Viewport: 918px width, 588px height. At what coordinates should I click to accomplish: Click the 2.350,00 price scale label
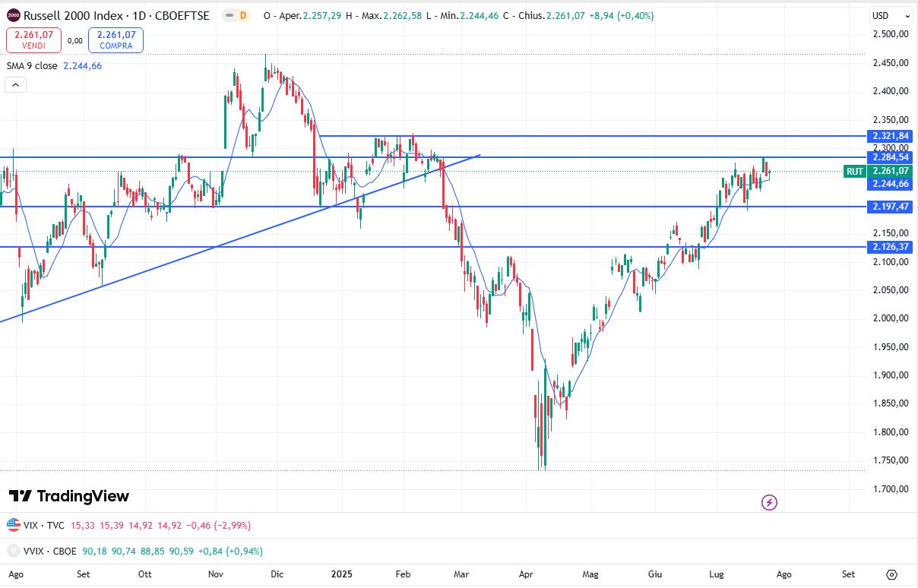pyautogui.click(x=891, y=120)
